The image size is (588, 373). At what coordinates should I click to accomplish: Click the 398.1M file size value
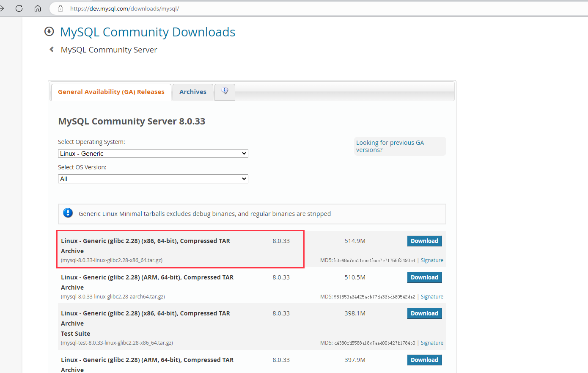355,313
